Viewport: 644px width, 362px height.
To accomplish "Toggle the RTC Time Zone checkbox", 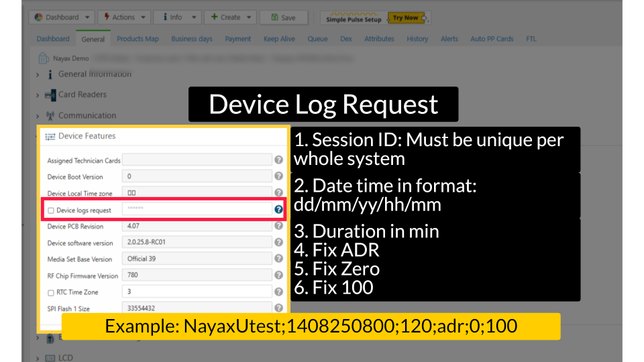I will pyautogui.click(x=51, y=292).
